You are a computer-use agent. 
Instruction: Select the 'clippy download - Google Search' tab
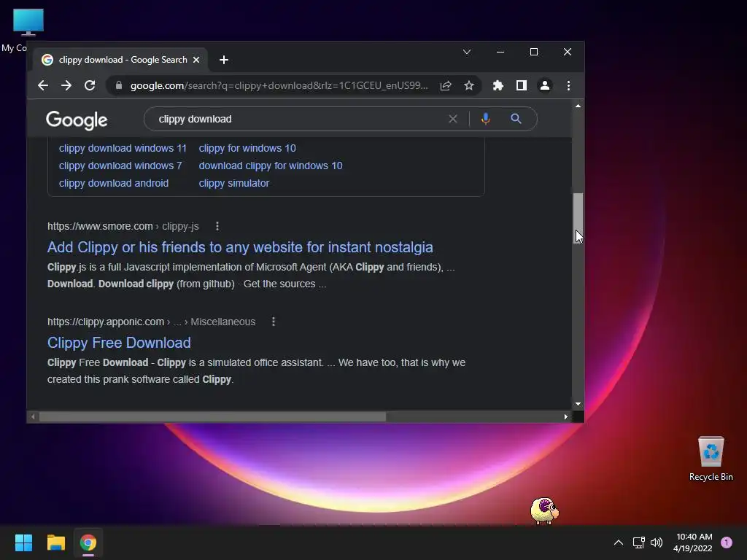pos(120,60)
